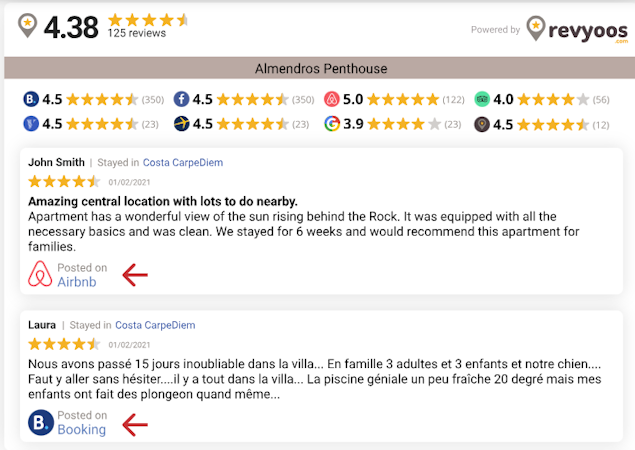Click Costa CarpeDiem link in John Smith's review
Screen dimensions: 635x450
coord(184,162)
